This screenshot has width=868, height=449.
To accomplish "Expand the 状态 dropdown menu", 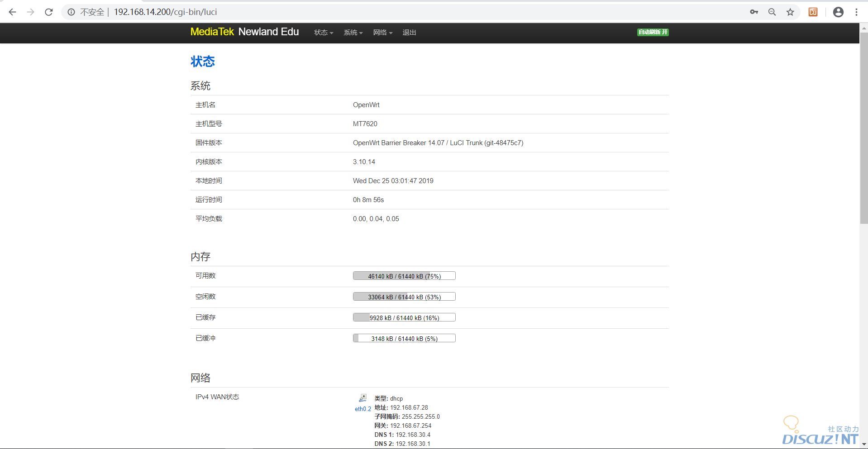I will (x=323, y=33).
